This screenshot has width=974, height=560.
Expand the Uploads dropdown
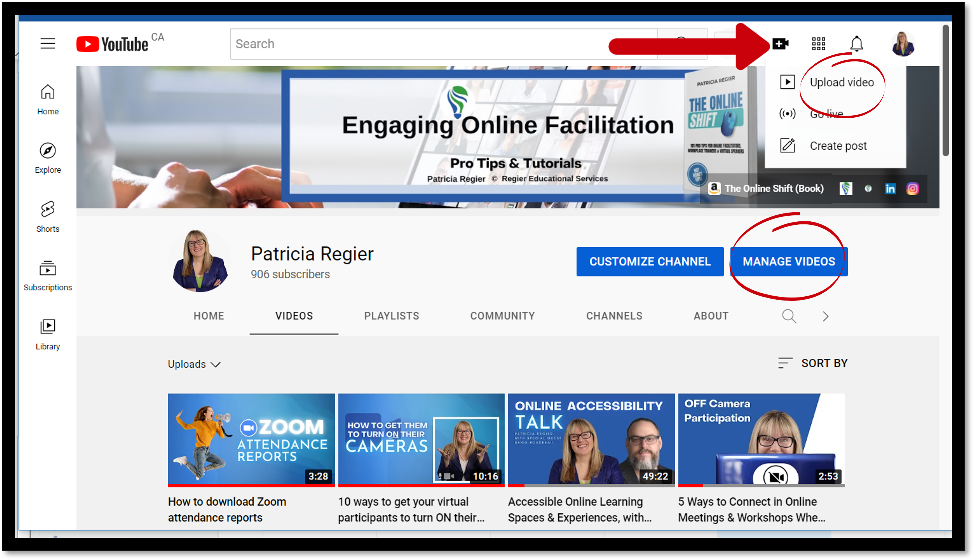click(x=194, y=364)
